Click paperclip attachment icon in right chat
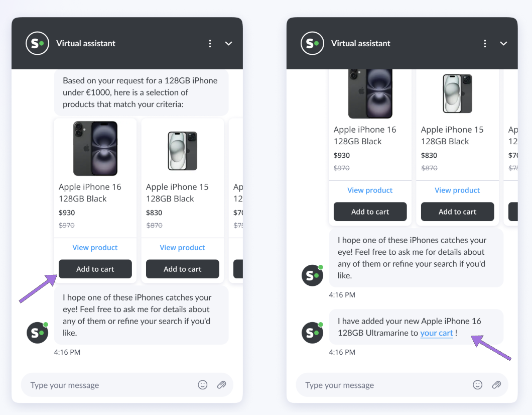532x415 pixels. pos(496,384)
